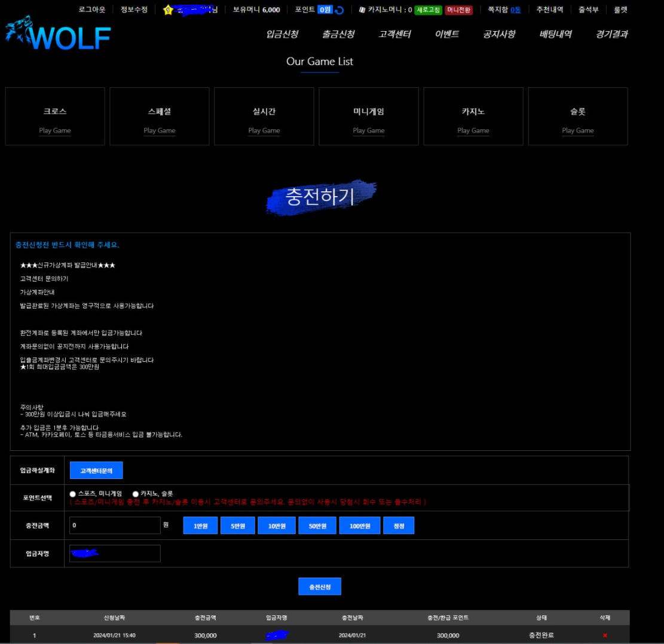Select the 스포츠, 미니게임 radio option

73,494
